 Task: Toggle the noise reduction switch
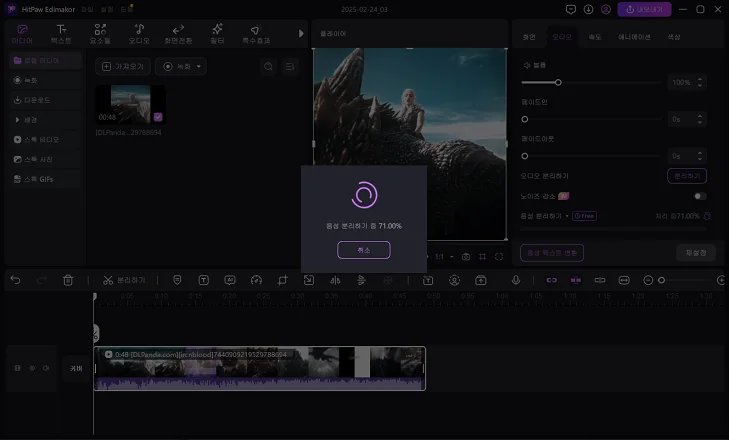pyautogui.click(x=699, y=196)
